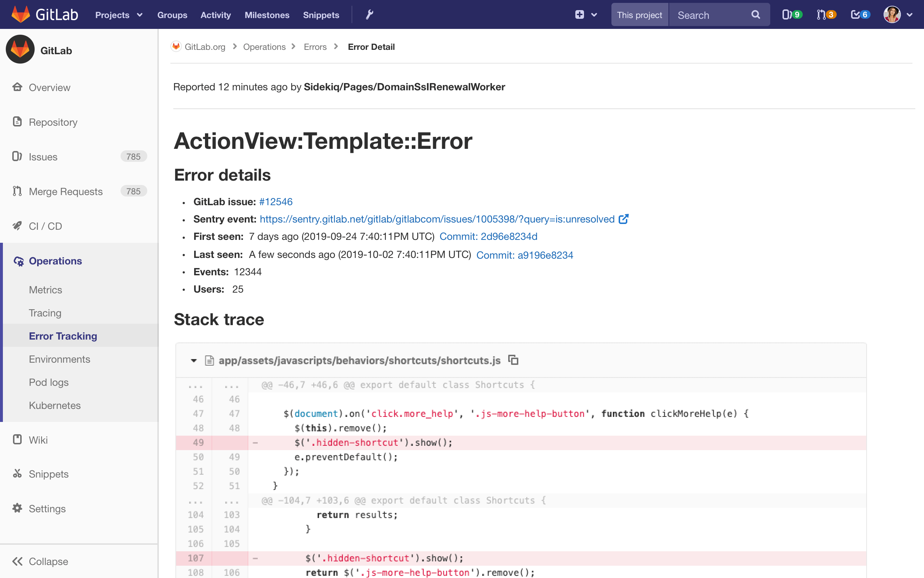Viewport: 924px width, 578px height.
Task: Go to GitLab.org breadcrumb text
Action: (205, 47)
